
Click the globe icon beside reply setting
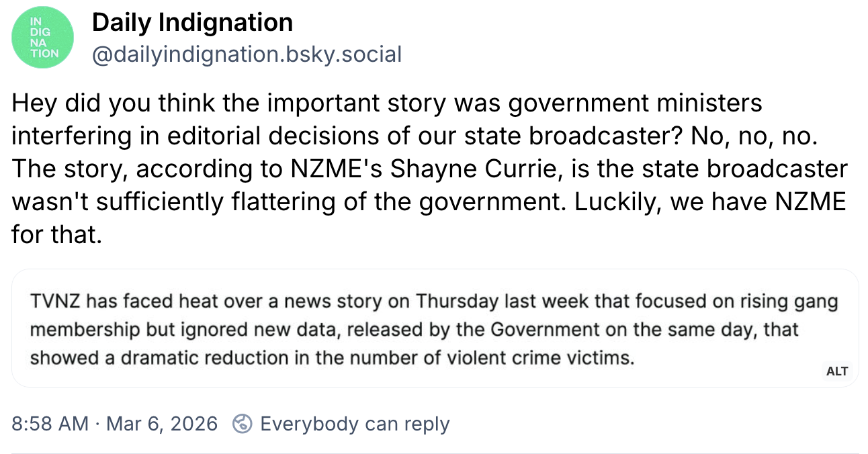[242, 424]
